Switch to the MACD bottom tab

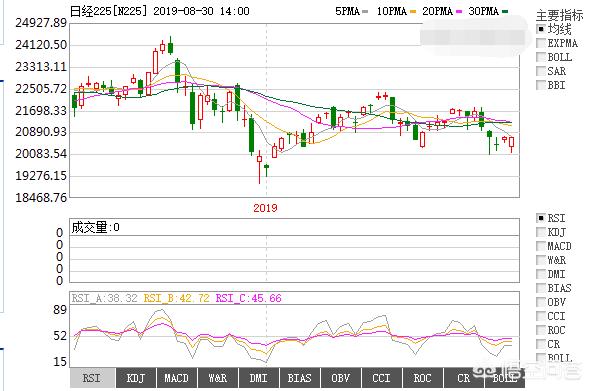pos(177,378)
